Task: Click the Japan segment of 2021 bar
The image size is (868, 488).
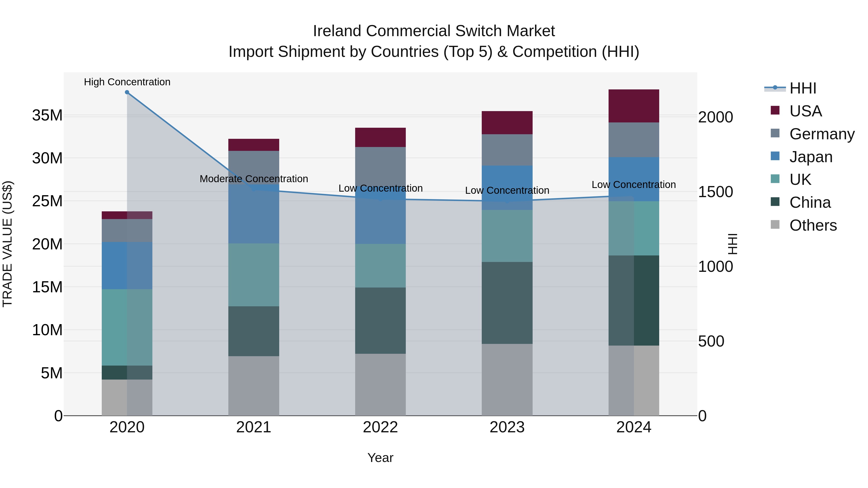Action: [253, 214]
